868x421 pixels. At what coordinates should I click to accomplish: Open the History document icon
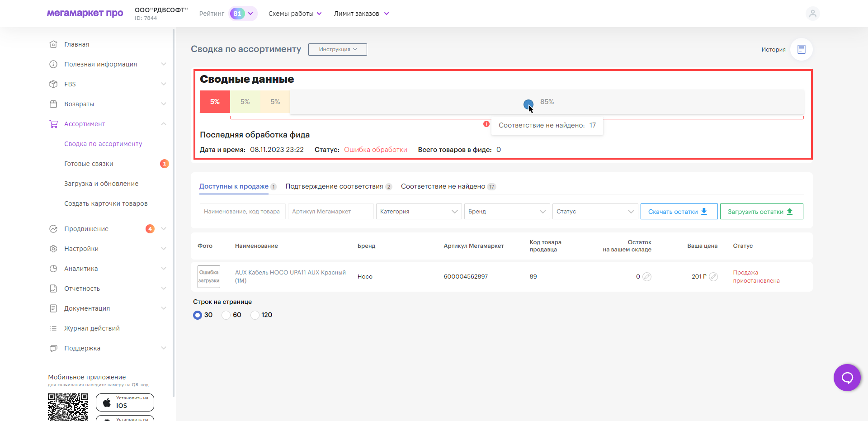pos(801,49)
